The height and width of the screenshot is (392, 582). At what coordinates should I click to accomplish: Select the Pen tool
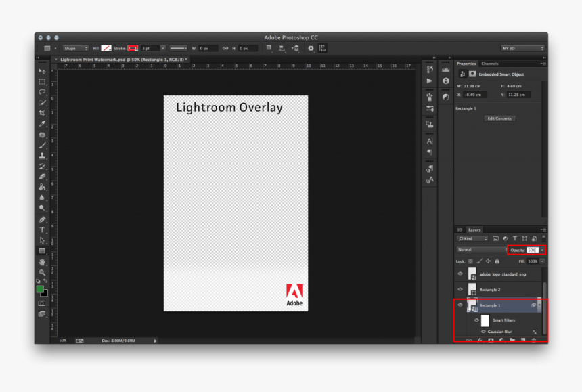tap(42, 219)
